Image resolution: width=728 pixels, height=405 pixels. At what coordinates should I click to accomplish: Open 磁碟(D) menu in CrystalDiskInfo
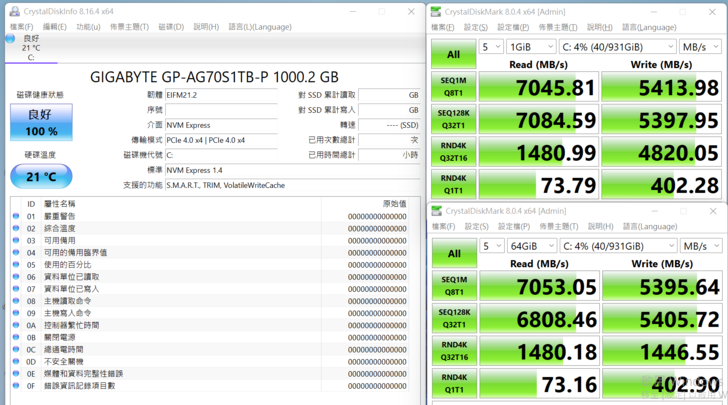[x=171, y=27]
